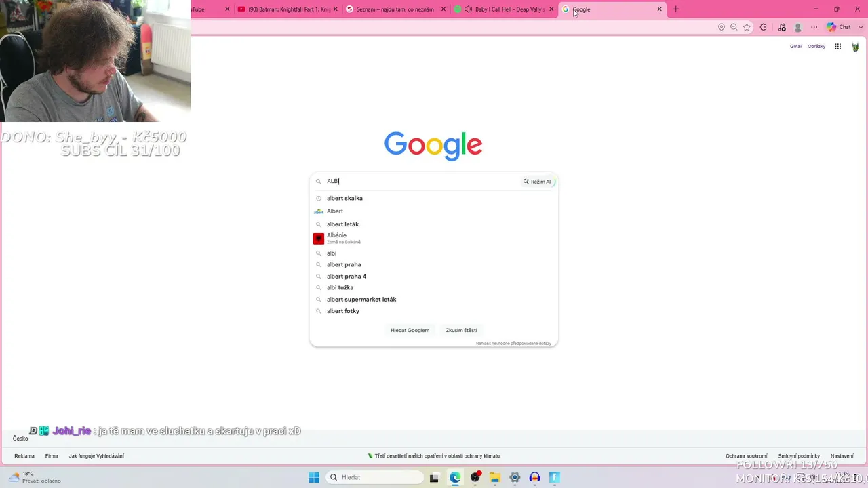Open the Reklama footer link
Screen dimensions: 868x488
point(24,456)
